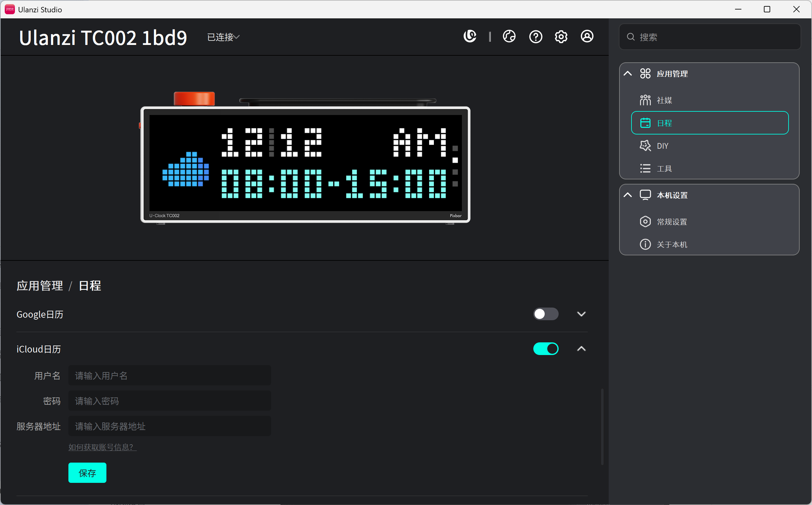Click the 密码 input field
The image size is (812, 505).
tap(169, 401)
